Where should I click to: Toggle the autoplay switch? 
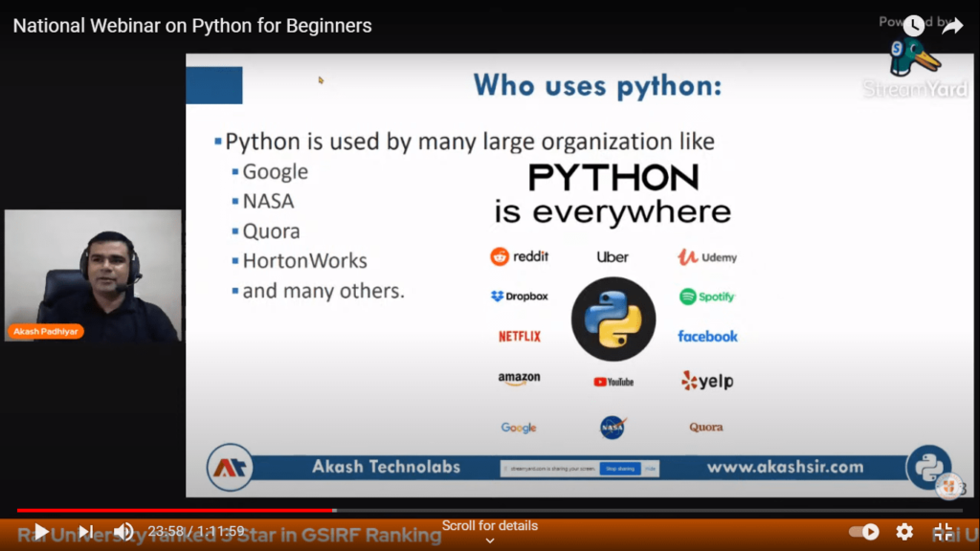point(864,532)
